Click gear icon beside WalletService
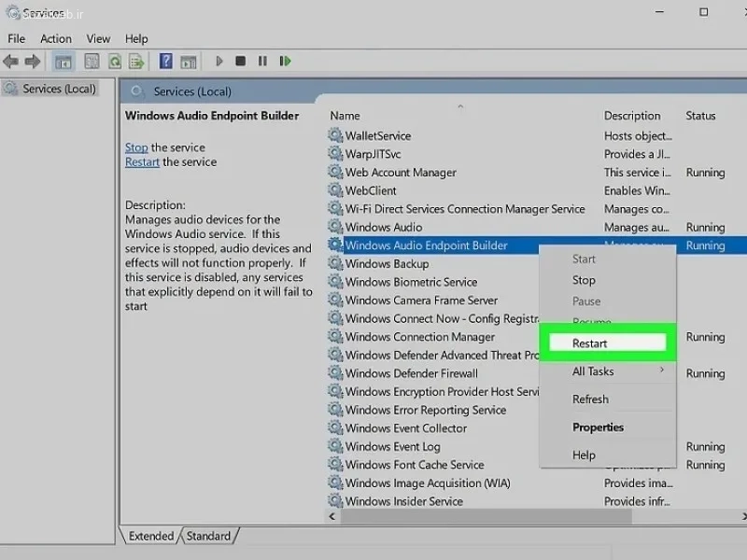747x560 pixels. tap(335, 135)
